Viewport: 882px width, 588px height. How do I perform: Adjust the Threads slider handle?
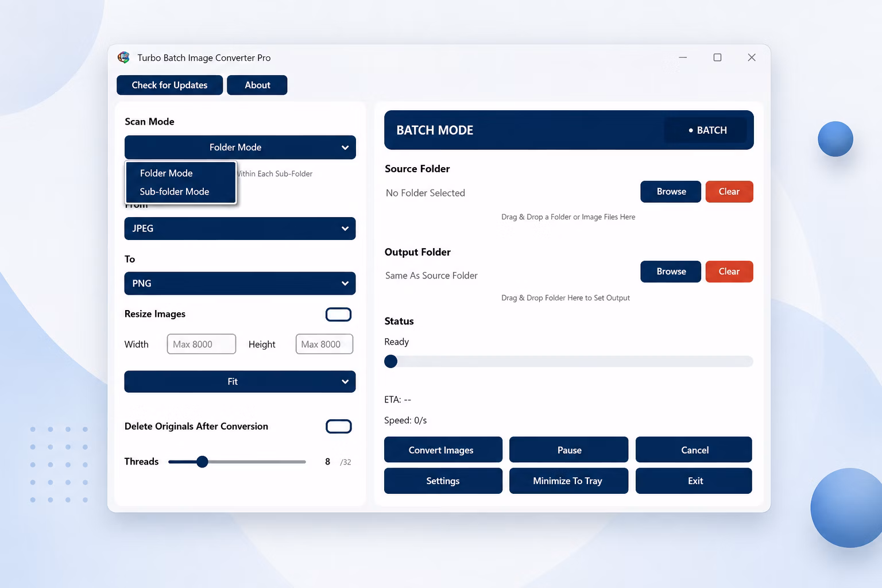coord(202,462)
